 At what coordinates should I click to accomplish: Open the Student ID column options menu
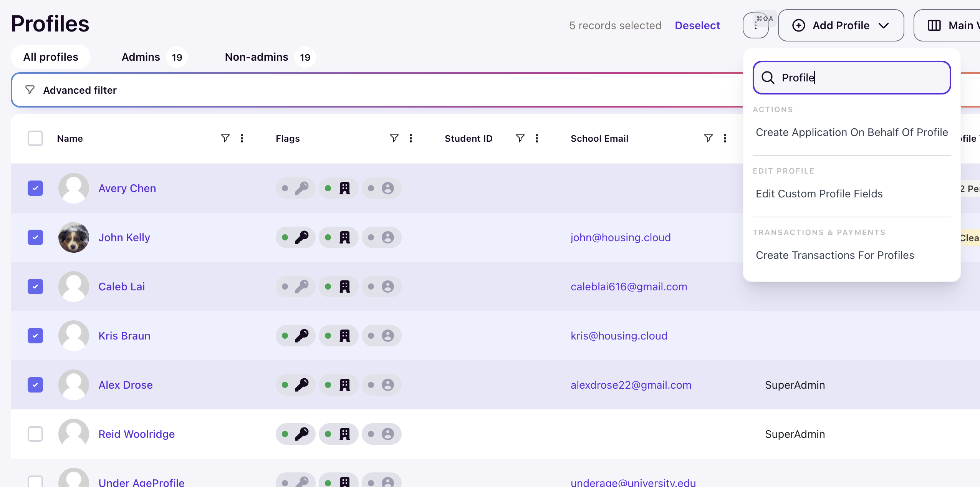tap(537, 138)
